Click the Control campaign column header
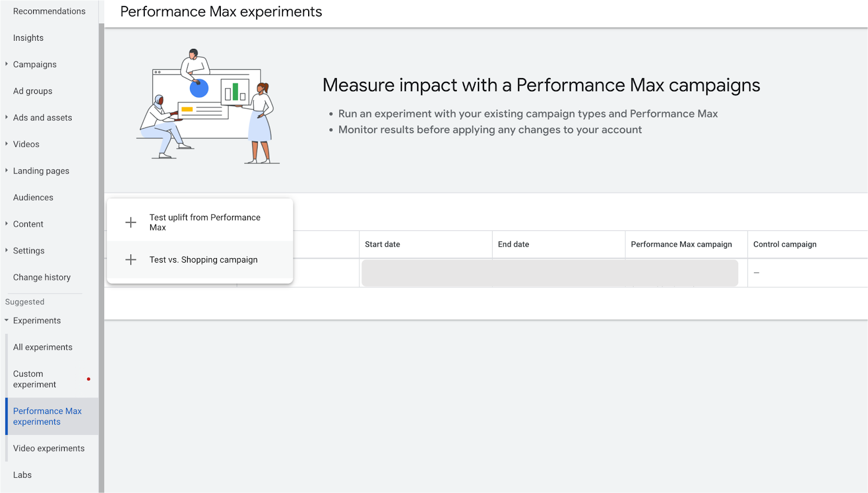 [784, 245]
